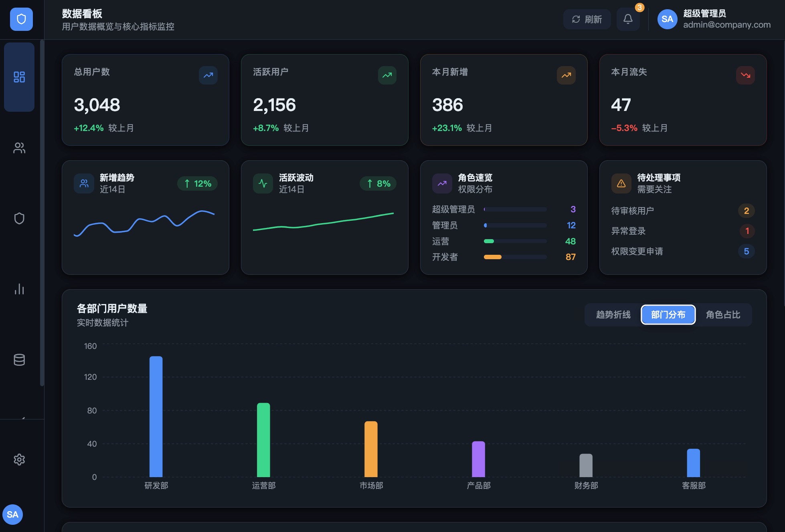Click the 待审核用户 row
This screenshot has width=785, height=532.
683,211
